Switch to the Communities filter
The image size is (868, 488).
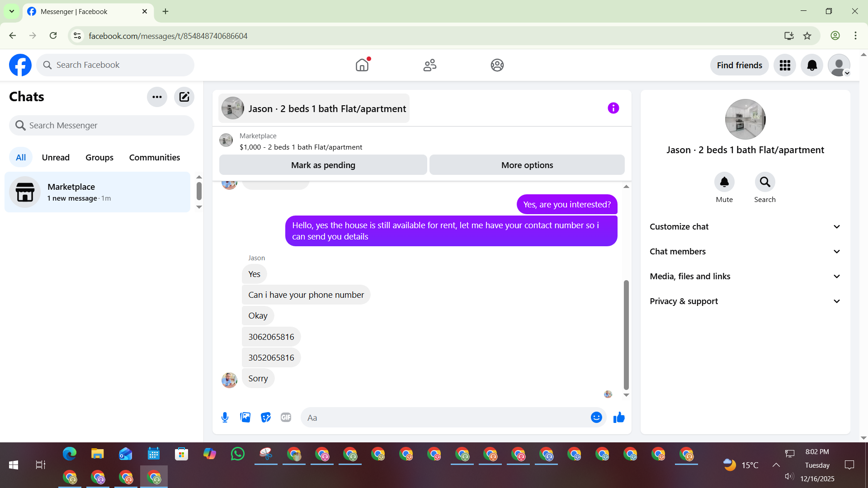click(x=155, y=157)
